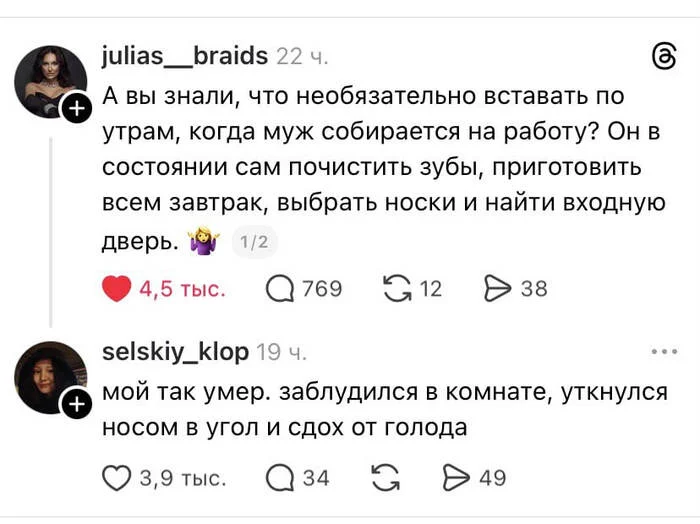Open three-dot menu on the selskiy_klop reply
Viewport: 700px width, 524px height.
[x=663, y=352]
